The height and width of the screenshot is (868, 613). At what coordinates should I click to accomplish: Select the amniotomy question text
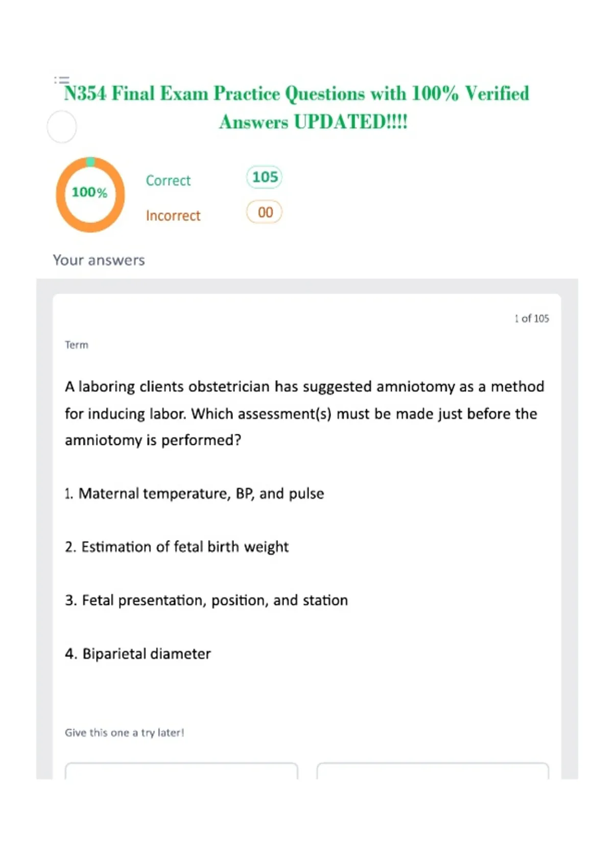point(304,413)
